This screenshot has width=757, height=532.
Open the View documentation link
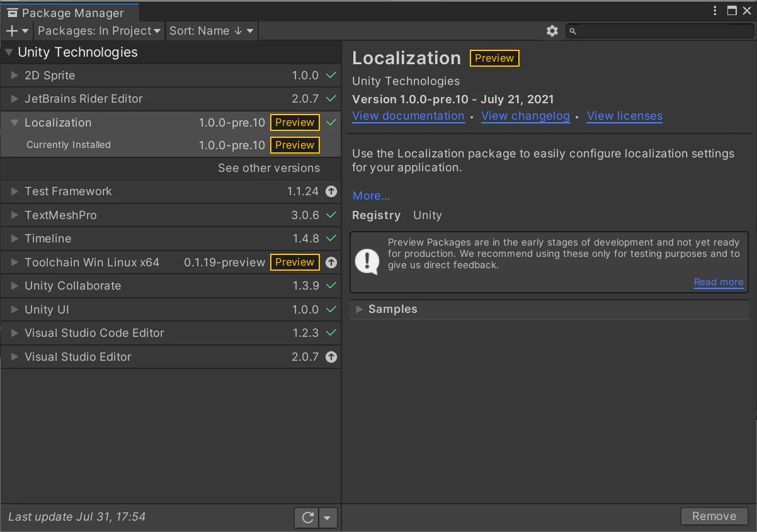(x=408, y=116)
